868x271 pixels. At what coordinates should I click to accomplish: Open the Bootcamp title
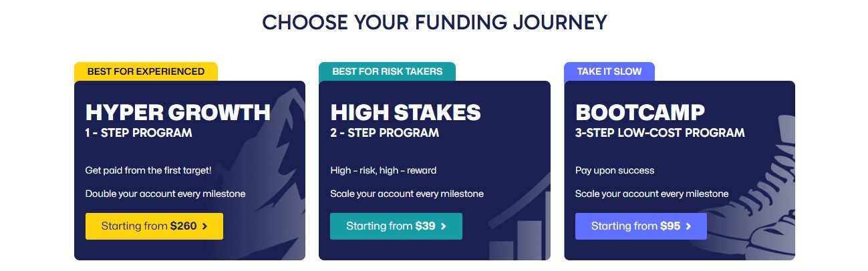(639, 112)
